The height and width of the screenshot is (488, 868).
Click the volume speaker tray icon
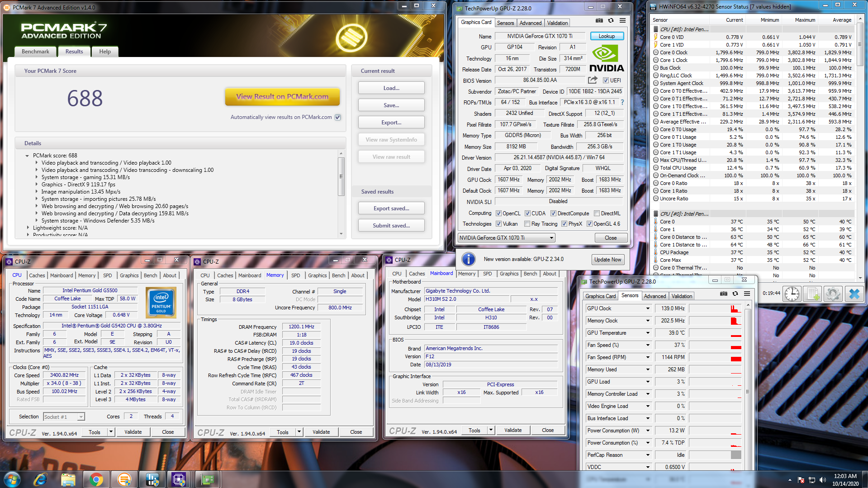tap(822, 480)
